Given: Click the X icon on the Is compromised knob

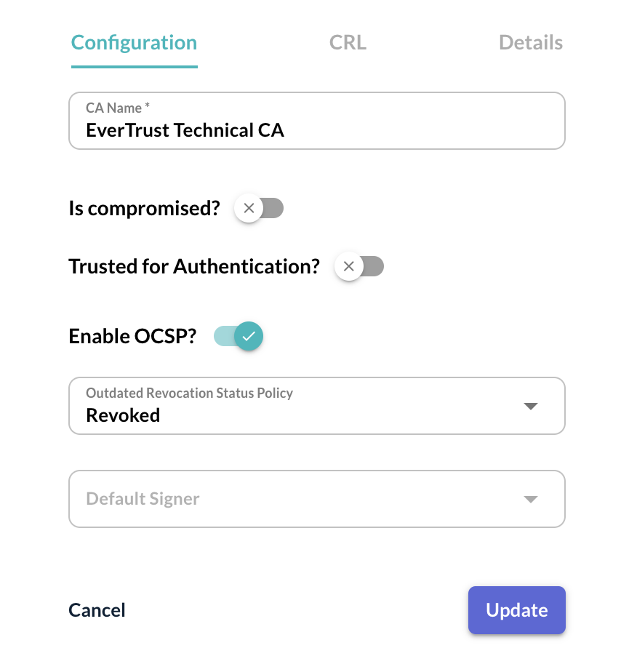Looking at the screenshot, I should [249, 209].
